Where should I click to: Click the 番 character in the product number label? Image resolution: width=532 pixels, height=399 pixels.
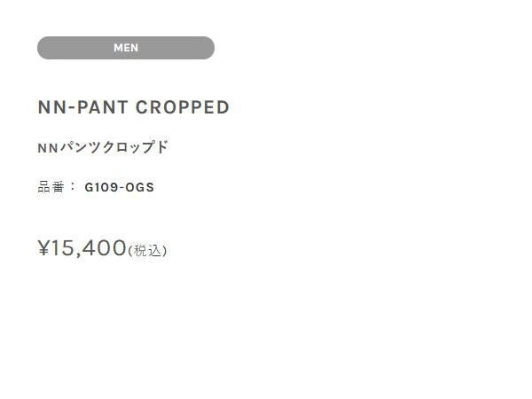pos(59,187)
